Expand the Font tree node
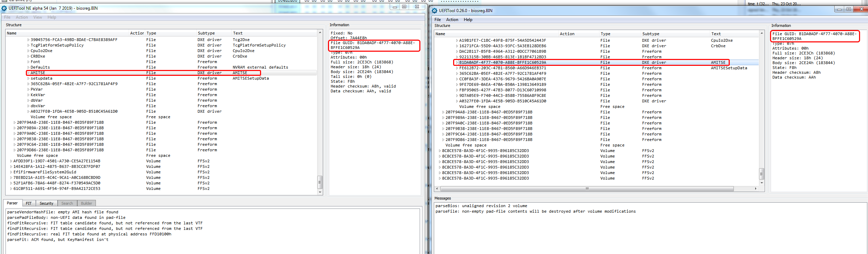Image resolution: width=868 pixels, height=254 pixels. 28,62
